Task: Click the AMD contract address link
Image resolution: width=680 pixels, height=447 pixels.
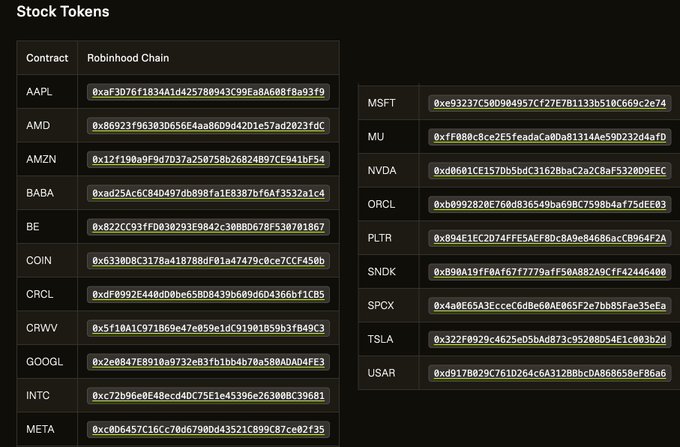Action: point(208,126)
